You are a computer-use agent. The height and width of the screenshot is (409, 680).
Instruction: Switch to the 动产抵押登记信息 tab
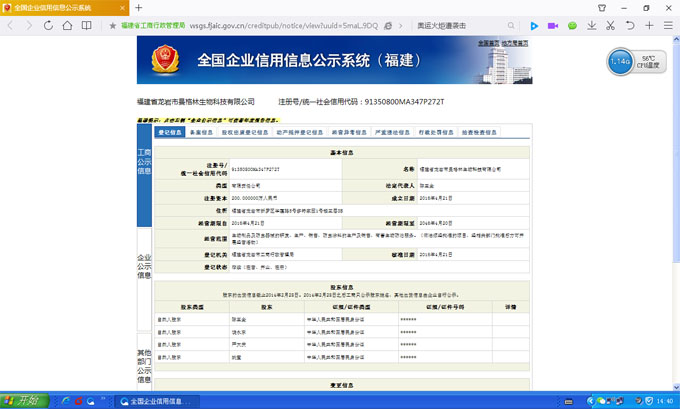coord(300,132)
